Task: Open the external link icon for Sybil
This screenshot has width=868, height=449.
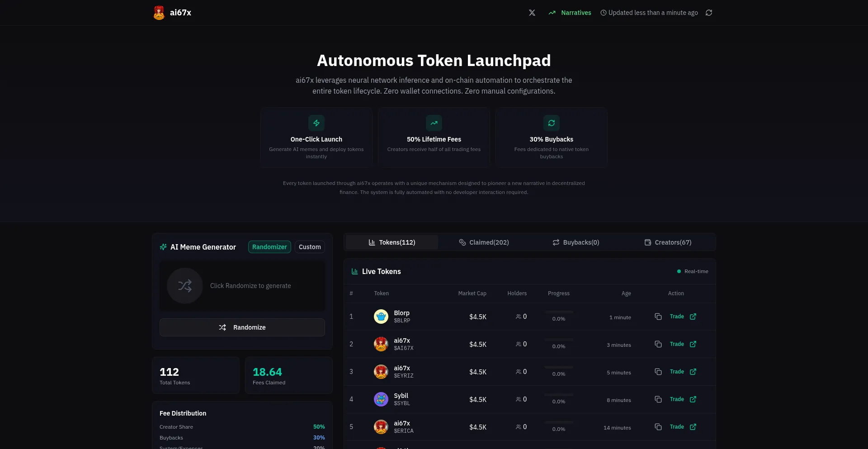Action: (x=693, y=399)
